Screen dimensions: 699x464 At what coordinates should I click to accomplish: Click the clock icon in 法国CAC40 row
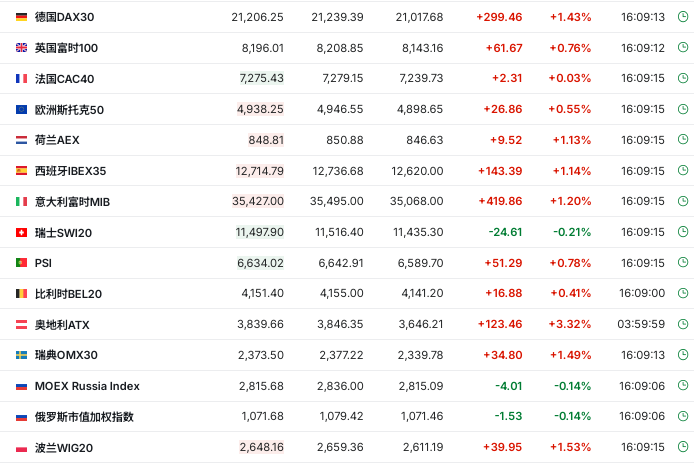pyautogui.click(x=683, y=78)
